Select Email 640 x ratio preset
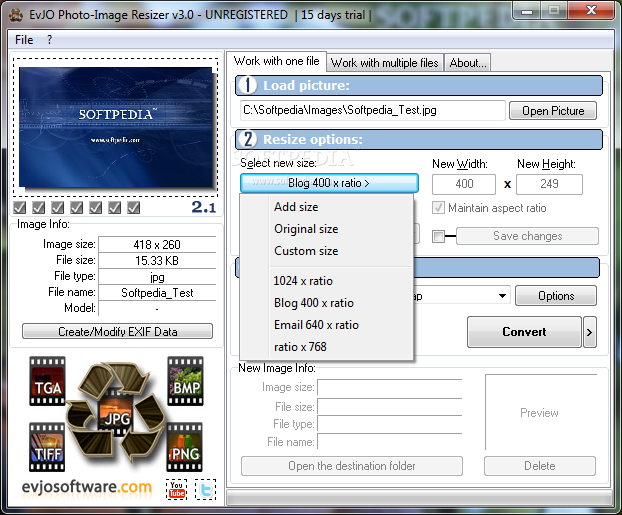 pyautogui.click(x=326, y=325)
